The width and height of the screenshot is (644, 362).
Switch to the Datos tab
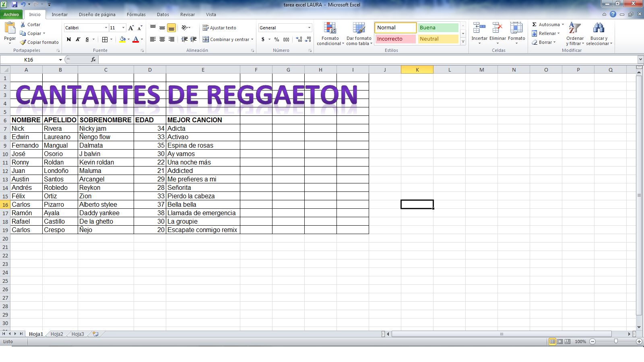(163, 14)
